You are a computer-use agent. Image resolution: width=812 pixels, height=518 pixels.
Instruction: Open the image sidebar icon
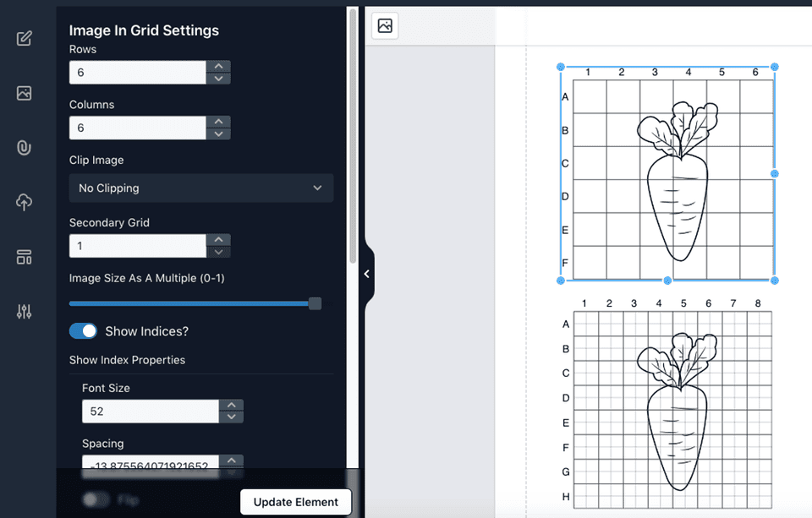(x=24, y=93)
